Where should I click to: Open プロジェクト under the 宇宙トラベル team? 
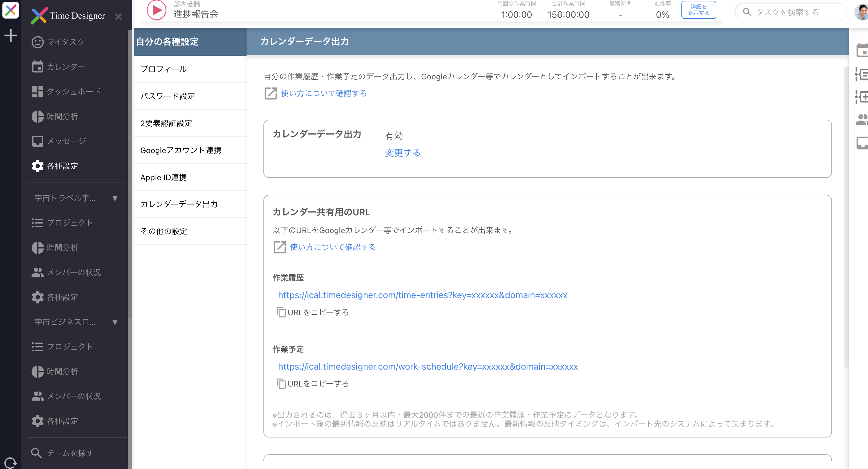click(62, 223)
